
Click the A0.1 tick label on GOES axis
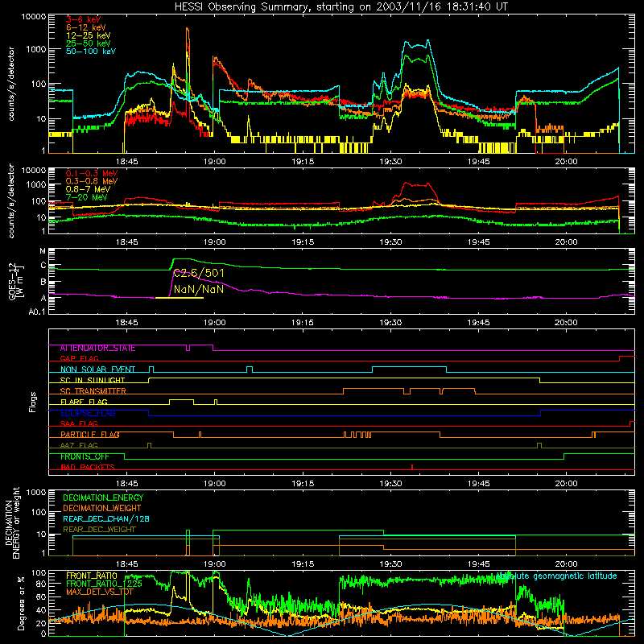click(37, 312)
